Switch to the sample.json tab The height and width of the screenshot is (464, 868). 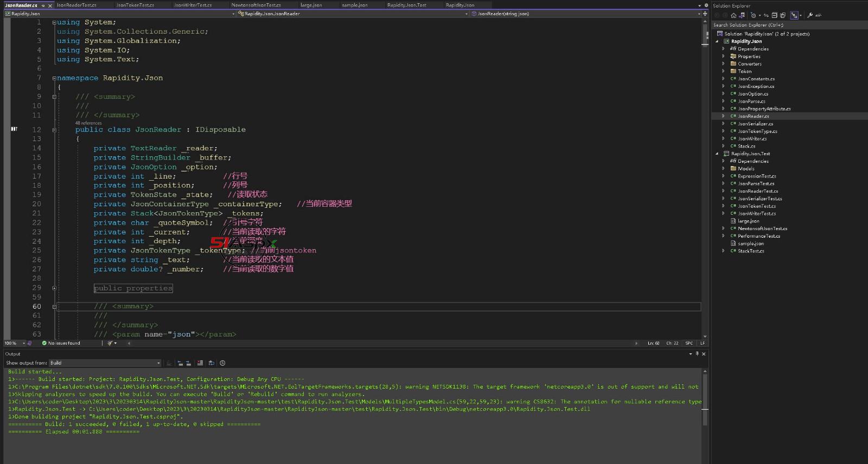(355, 5)
